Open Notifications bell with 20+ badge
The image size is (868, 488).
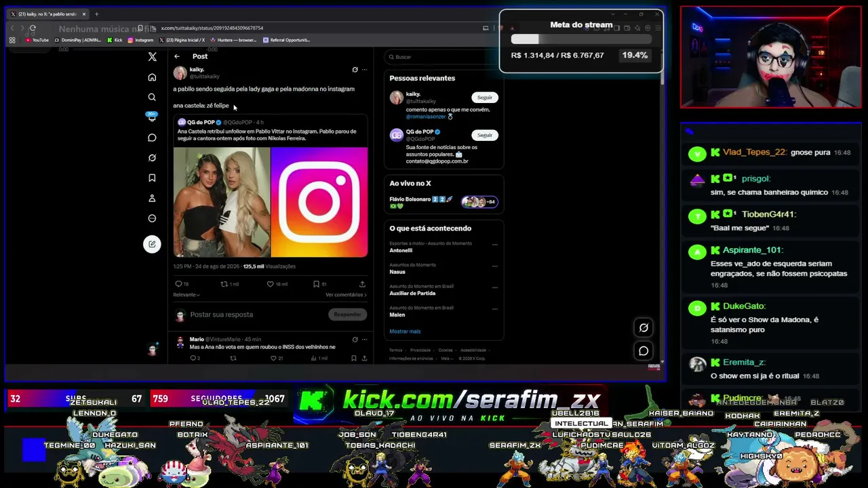coord(152,117)
